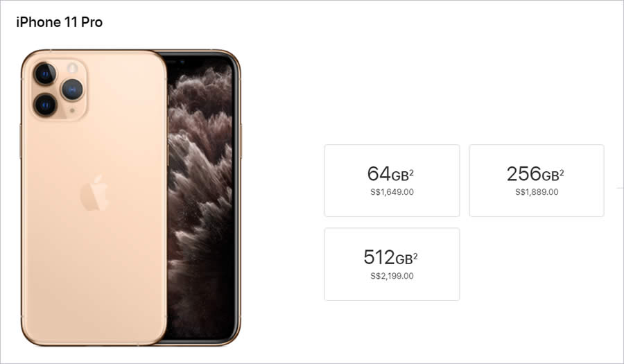This screenshot has width=624, height=364.
Task: Open footnote 2 beside 512GB
Action: tap(415, 257)
